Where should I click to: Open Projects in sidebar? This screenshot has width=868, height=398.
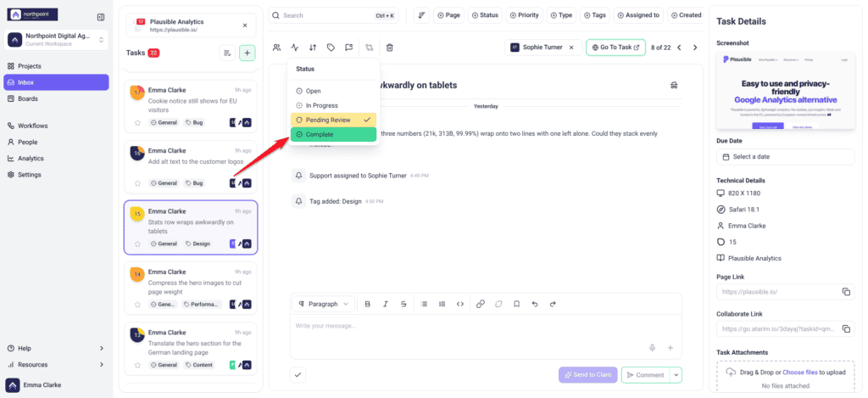tap(56, 66)
